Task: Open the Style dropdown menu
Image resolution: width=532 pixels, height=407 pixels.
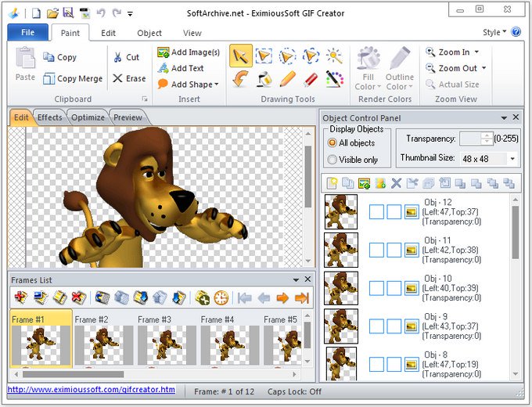Action: pos(494,32)
